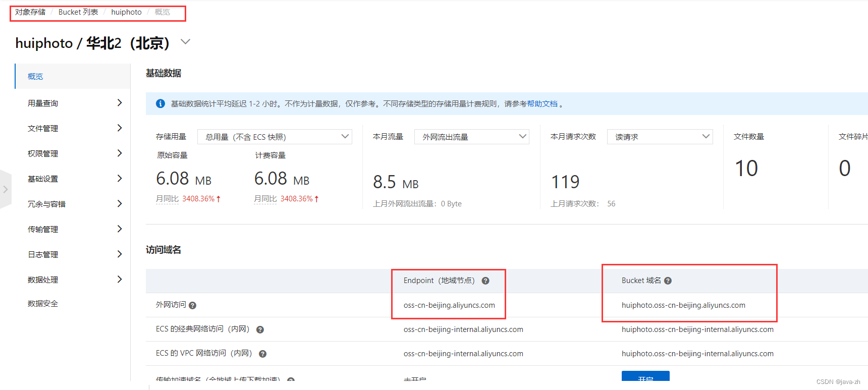
Task: Click the 上月外网流出流量 0 Byte text
Action: point(417,204)
